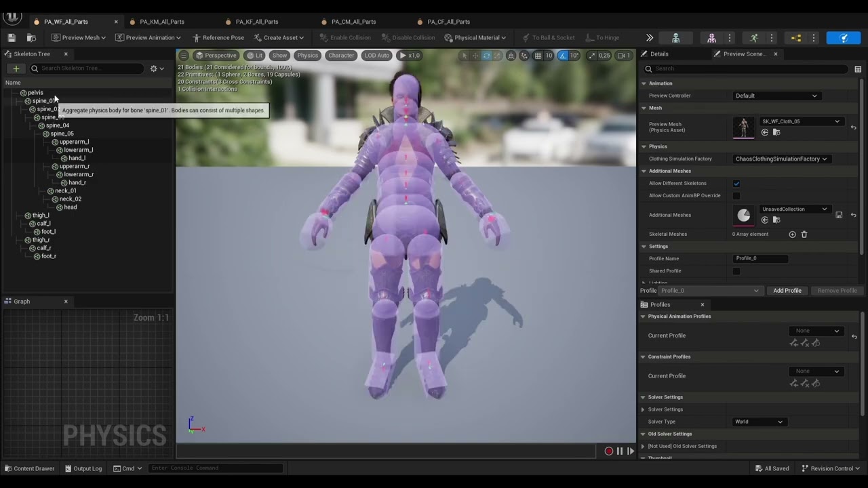Add a Skeletal Meshes array element

pos(792,235)
